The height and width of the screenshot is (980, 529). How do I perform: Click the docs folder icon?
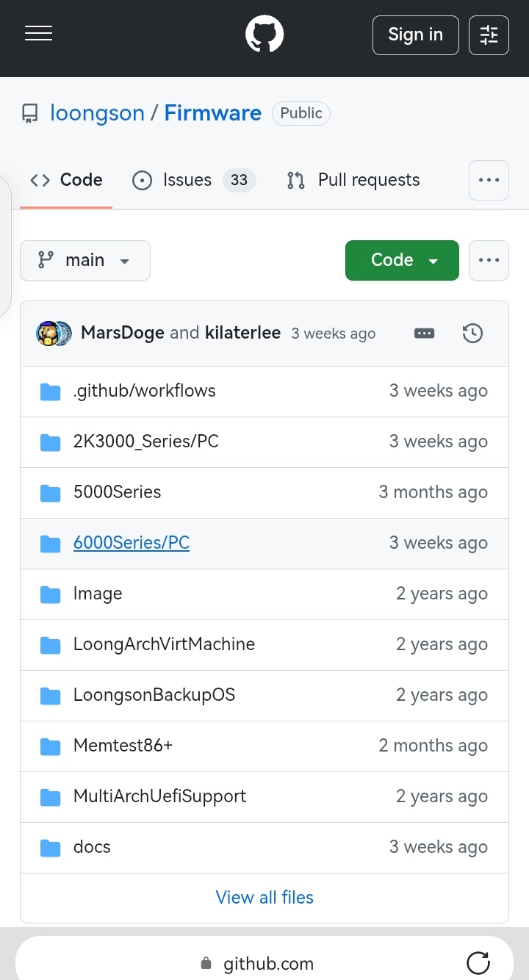pos(50,847)
